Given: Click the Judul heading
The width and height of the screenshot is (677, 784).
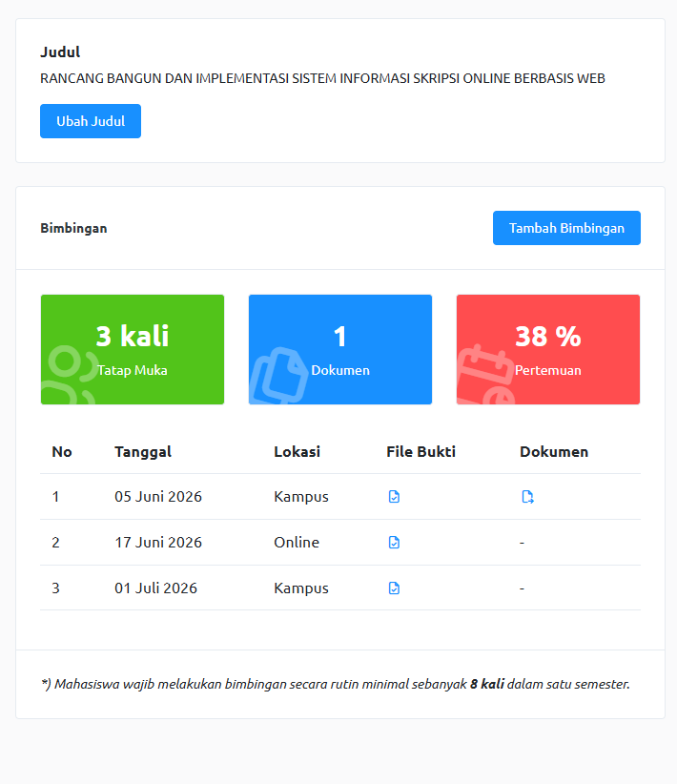Looking at the screenshot, I should [x=60, y=52].
